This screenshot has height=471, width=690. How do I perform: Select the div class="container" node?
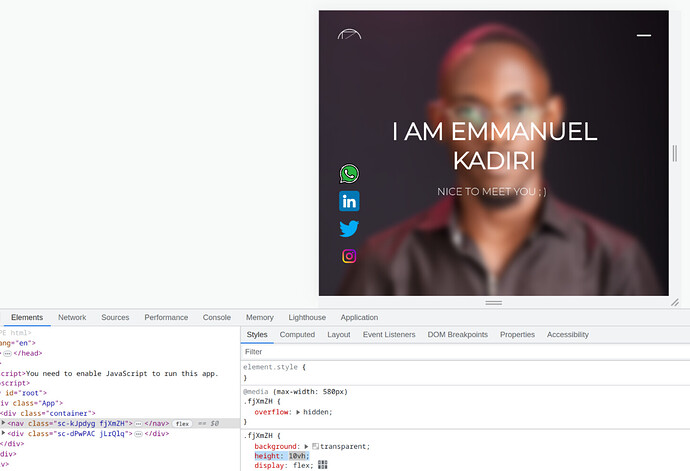[48, 413]
